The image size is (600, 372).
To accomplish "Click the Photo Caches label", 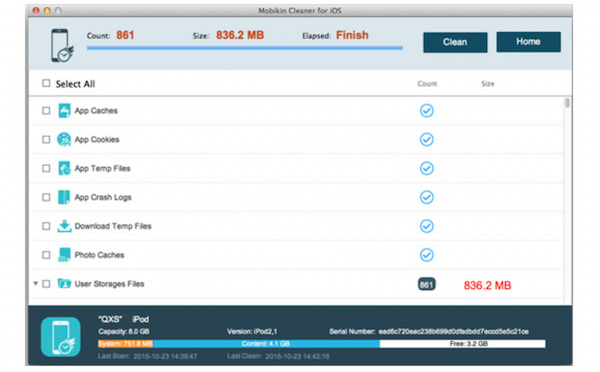I will (x=99, y=255).
